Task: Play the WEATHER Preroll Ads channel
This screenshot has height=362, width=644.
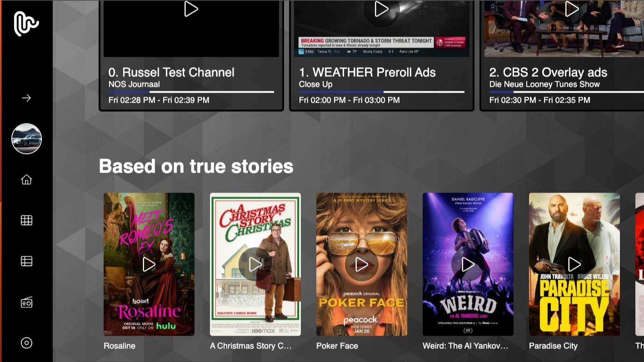Action: [381, 9]
